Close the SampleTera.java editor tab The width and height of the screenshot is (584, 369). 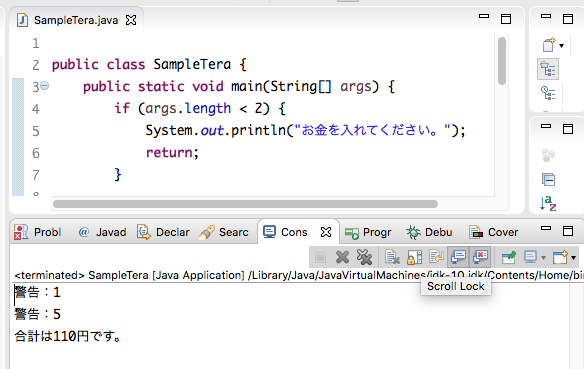(x=131, y=20)
